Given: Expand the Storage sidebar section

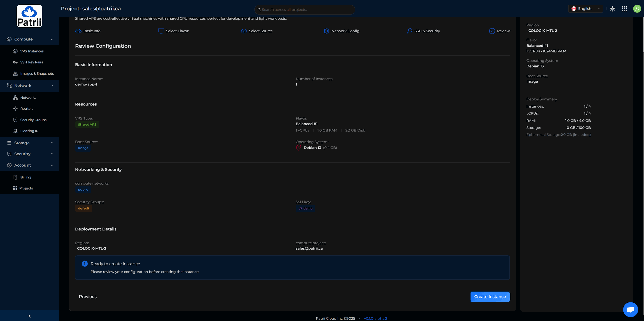Looking at the screenshot, I should click(x=30, y=143).
